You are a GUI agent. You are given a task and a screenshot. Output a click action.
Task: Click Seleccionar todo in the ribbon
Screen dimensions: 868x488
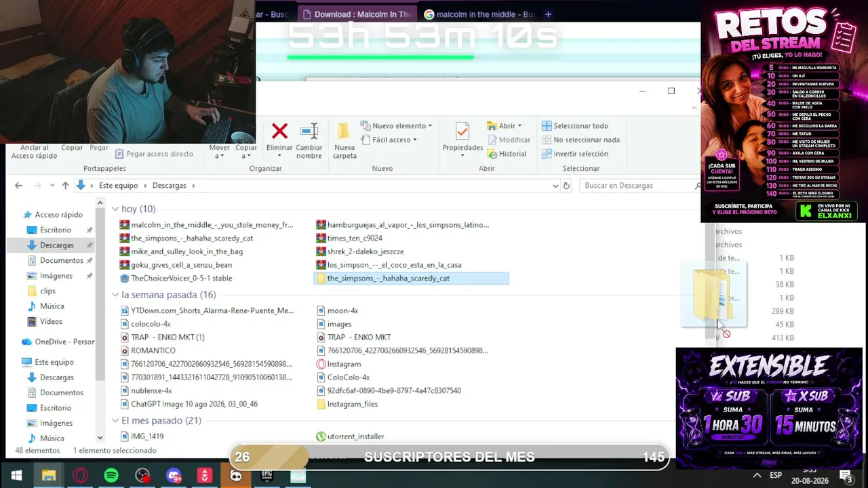[x=575, y=125]
